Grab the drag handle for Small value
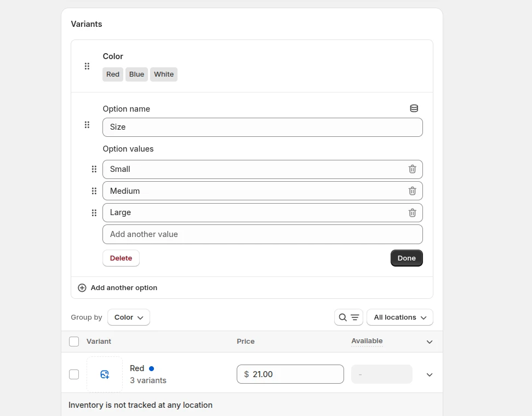 [x=94, y=169]
